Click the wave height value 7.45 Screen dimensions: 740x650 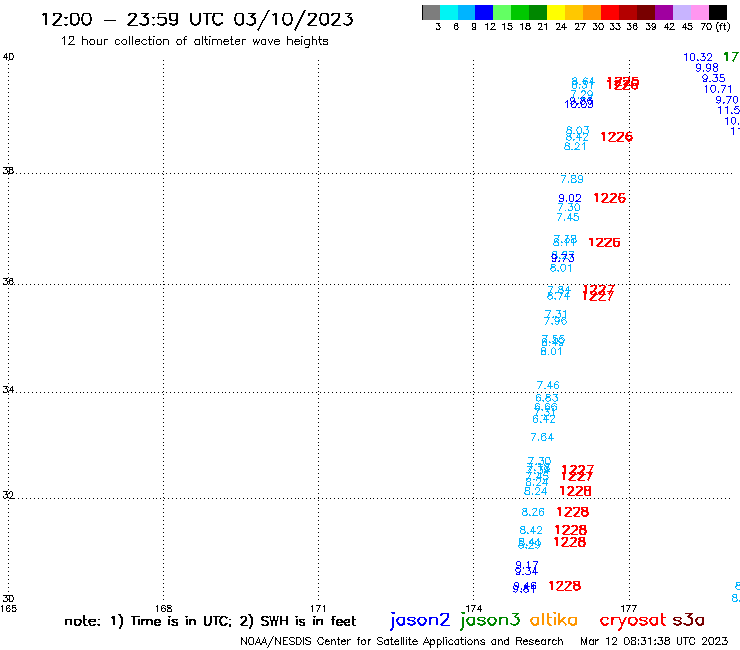tap(568, 217)
